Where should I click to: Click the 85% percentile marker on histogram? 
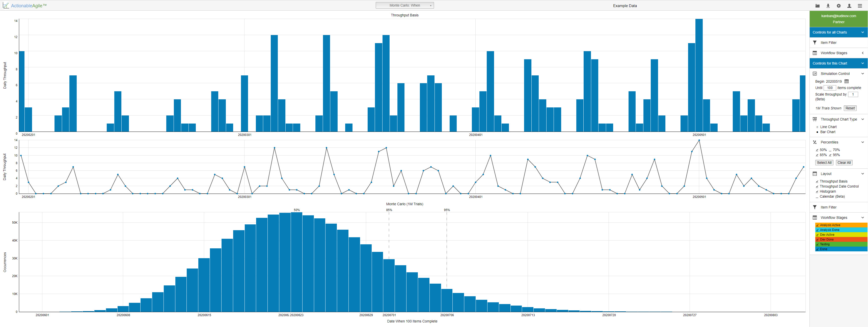[x=389, y=210]
